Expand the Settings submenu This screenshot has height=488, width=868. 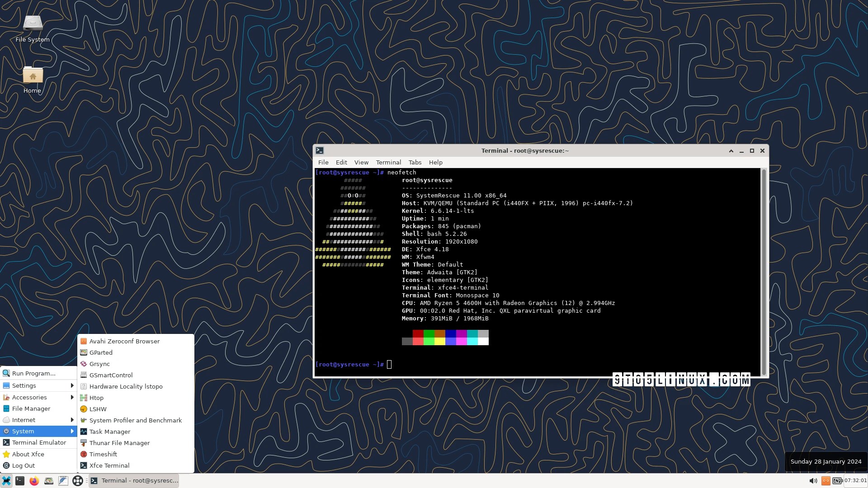(38, 385)
